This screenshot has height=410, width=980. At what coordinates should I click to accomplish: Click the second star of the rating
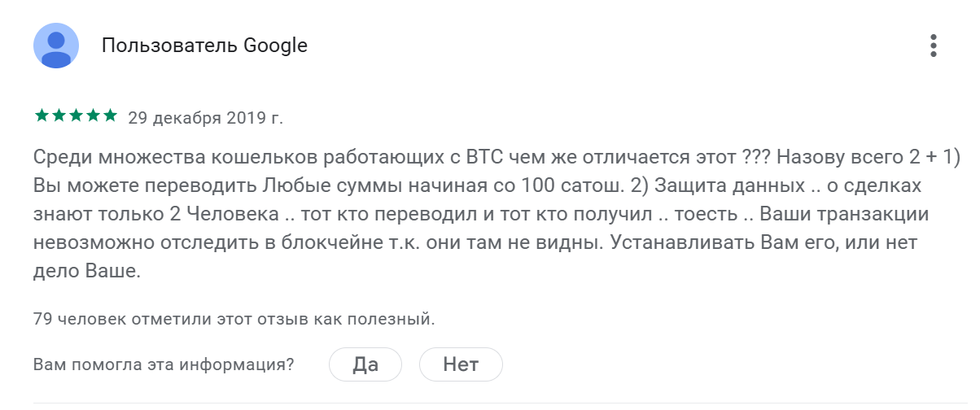point(59,116)
